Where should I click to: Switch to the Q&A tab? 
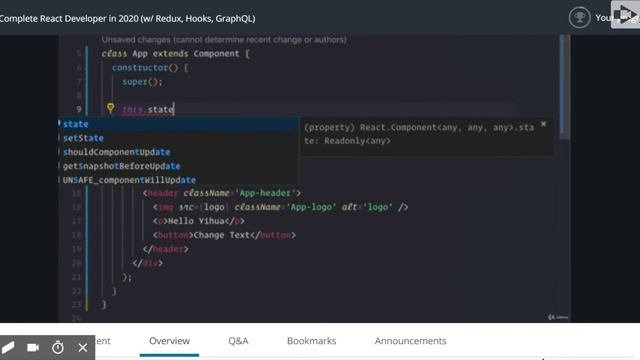click(238, 341)
